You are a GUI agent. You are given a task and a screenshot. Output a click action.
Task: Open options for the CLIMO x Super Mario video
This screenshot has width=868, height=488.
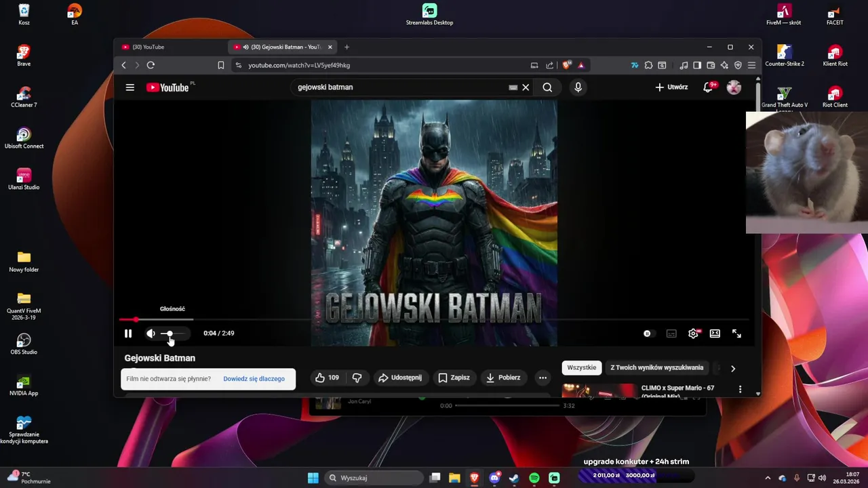click(x=740, y=389)
